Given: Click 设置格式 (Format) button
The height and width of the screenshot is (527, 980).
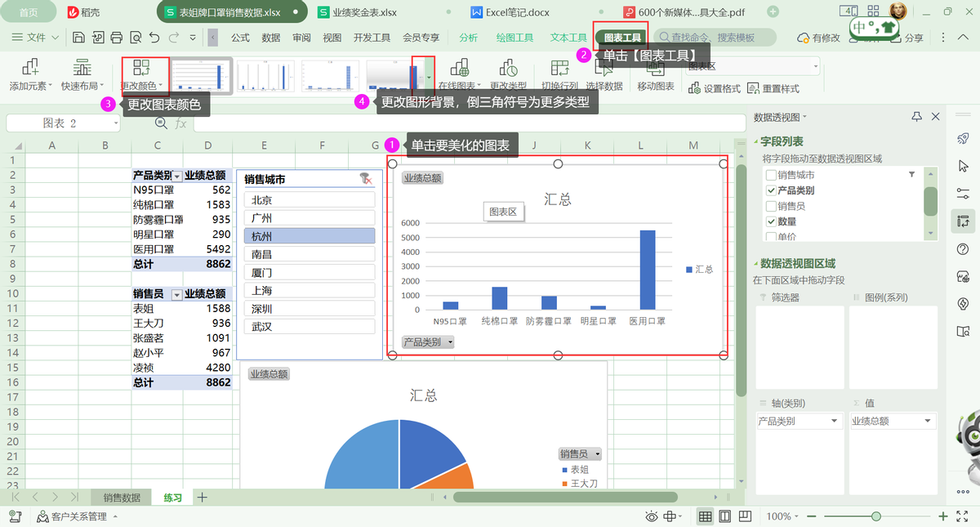Looking at the screenshot, I should pyautogui.click(x=715, y=88).
